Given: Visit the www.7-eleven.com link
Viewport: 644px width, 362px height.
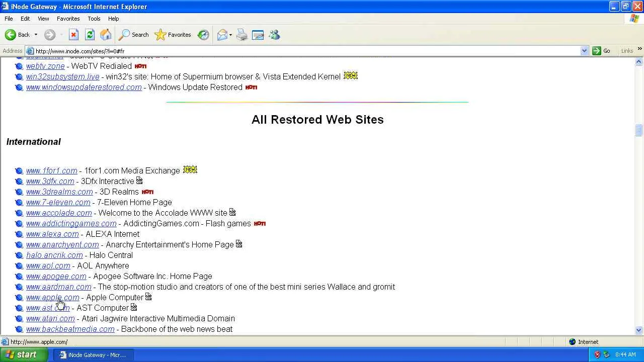Looking at the screenshot, I should coord(58,202).
